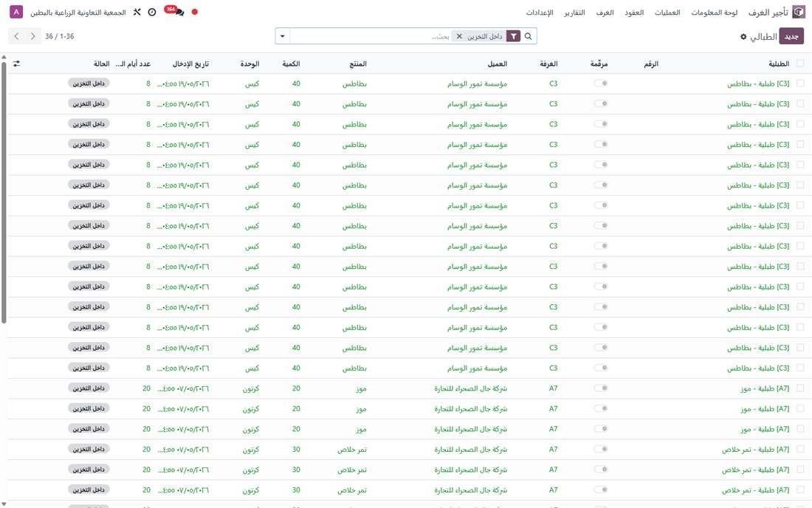
Task: Open the لوحة المعلومات menu
Action: [714, 12]
